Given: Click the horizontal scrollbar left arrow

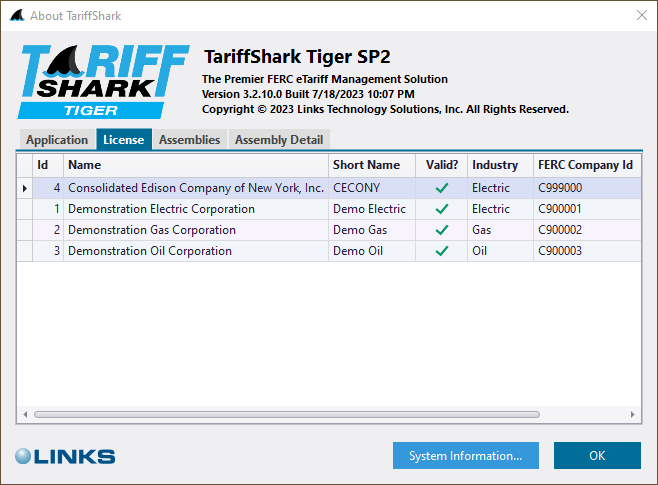Looking at the screenshot, I should tap(25, 415).
